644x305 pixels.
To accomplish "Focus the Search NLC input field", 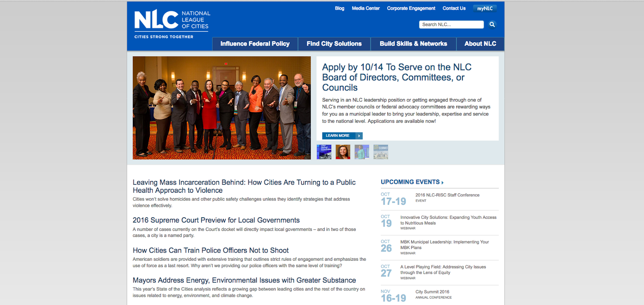I will (x=451, y=25).
